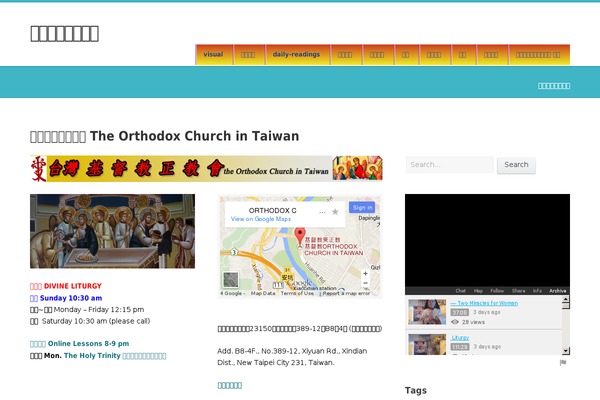Open Two Miracles for Women video
Viewport: 600px width, 400px height.
point(484,303)
